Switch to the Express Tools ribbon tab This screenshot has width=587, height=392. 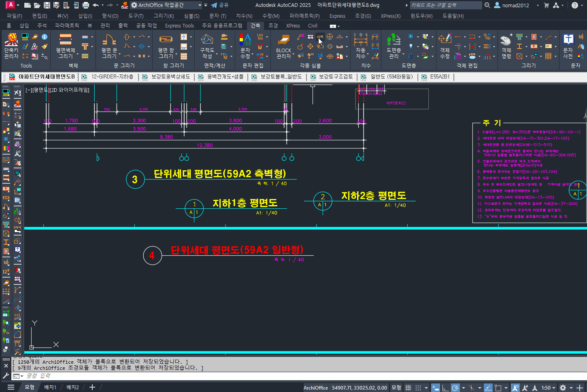click(179, 25)
